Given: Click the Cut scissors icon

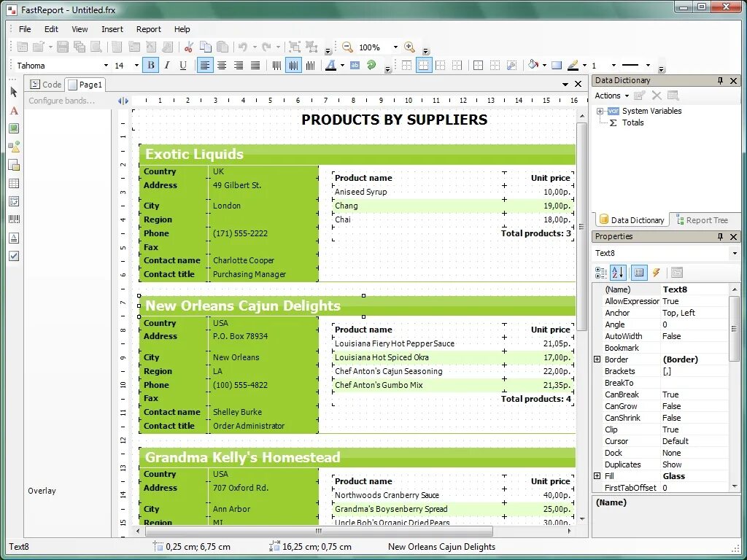Looking at the screenshot, I should (x=189, y=47).
